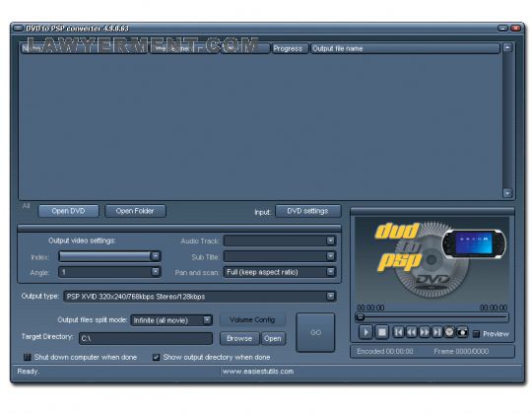Expand the Audio Track dropdown

point(330,241)
